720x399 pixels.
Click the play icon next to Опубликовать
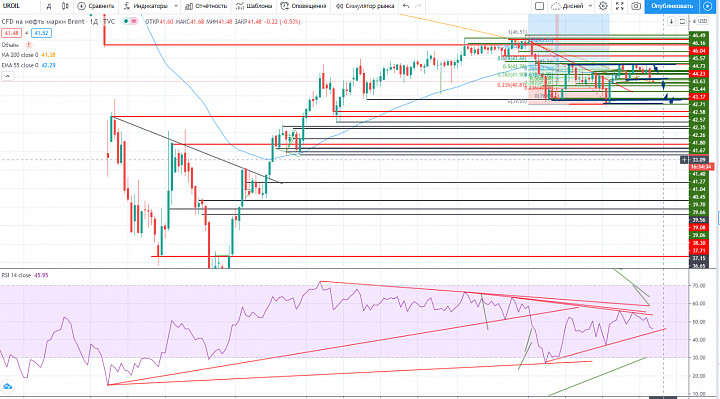(x=707, y=6)
